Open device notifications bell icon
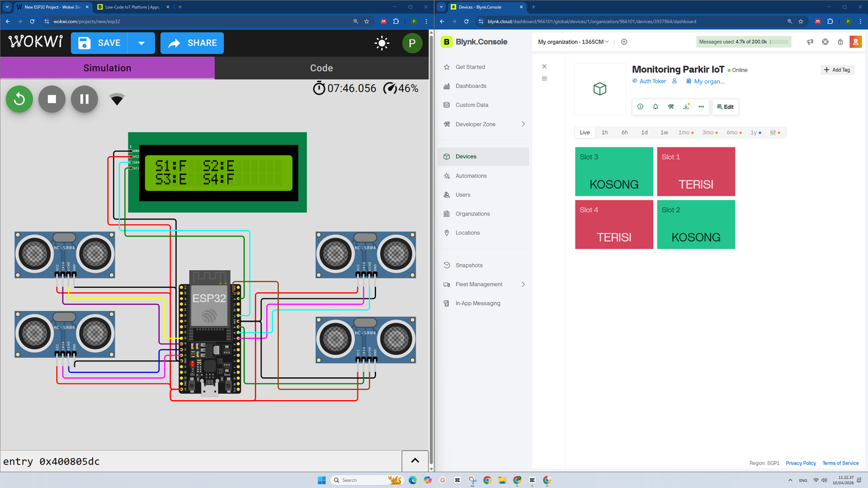 tap(655, 107)
